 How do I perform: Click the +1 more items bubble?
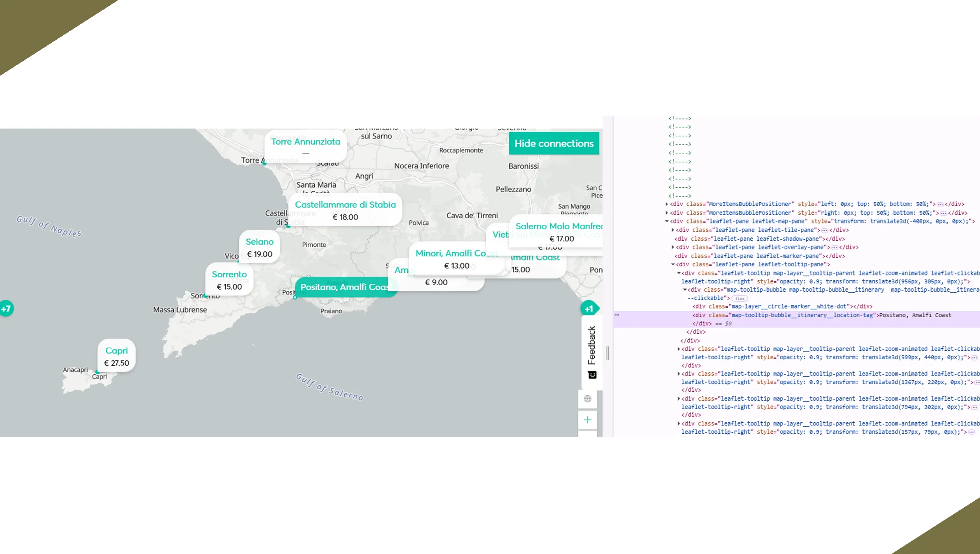(589, 309)
